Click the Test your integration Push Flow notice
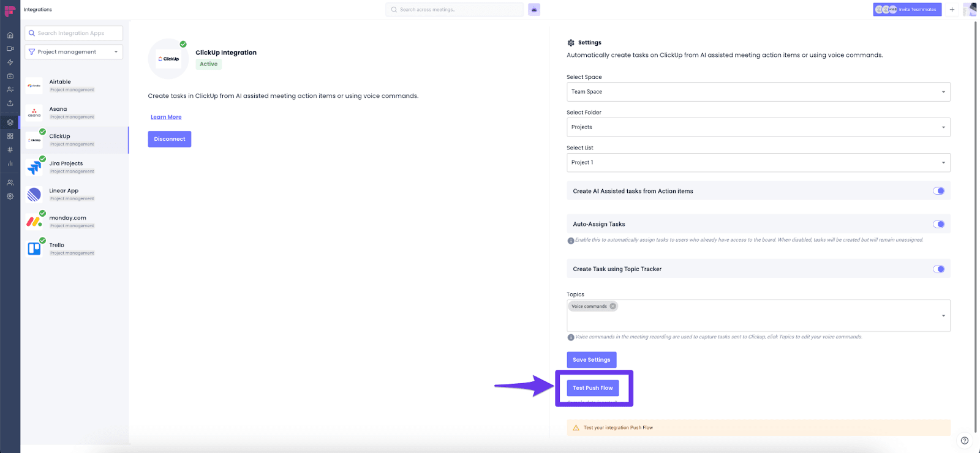Screen dimensions: 980x453 pyautogui.click(x=758, y=428)
